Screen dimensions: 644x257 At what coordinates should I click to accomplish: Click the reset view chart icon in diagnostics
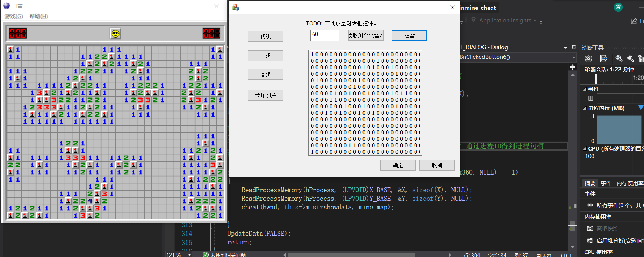pos(641,58)
